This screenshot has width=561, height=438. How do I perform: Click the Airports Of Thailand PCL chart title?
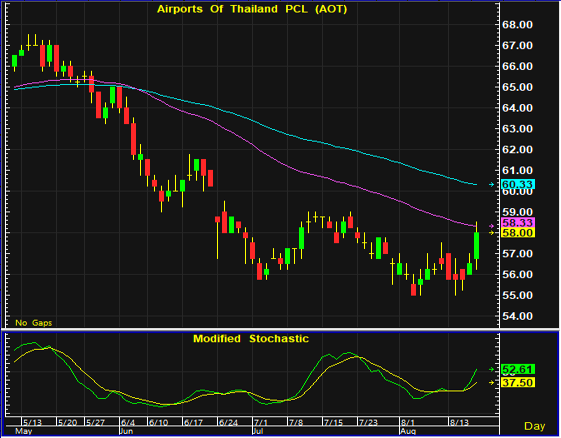tap(252, 9)
